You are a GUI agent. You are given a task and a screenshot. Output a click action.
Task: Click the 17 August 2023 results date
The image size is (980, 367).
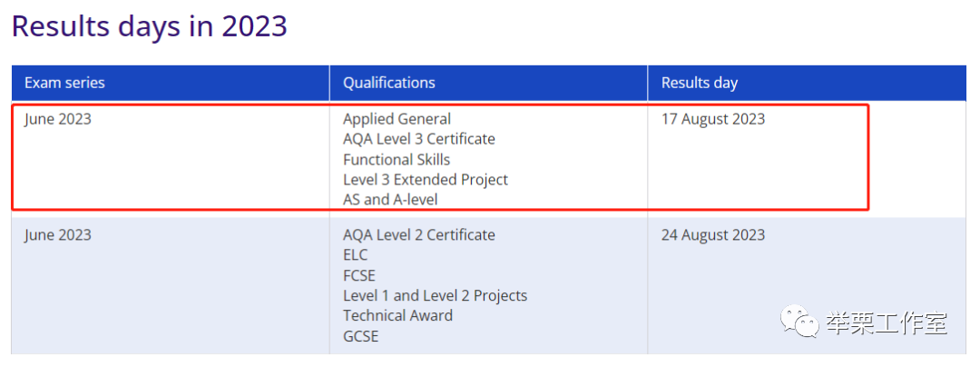[x=713, y=119]
